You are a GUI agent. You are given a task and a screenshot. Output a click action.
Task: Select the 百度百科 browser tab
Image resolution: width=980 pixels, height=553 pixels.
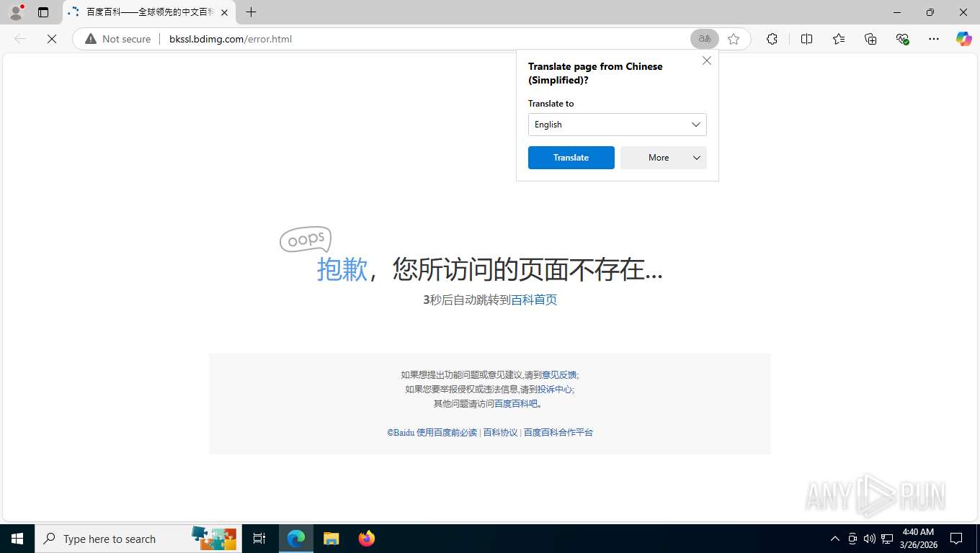pos(149,12)
